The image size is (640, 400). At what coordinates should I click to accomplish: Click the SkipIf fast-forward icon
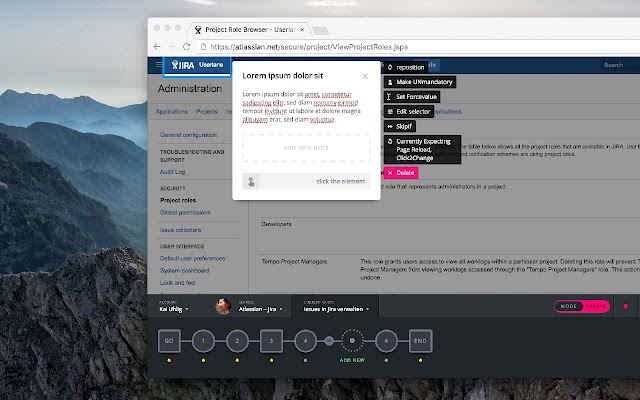coord(390,127)
